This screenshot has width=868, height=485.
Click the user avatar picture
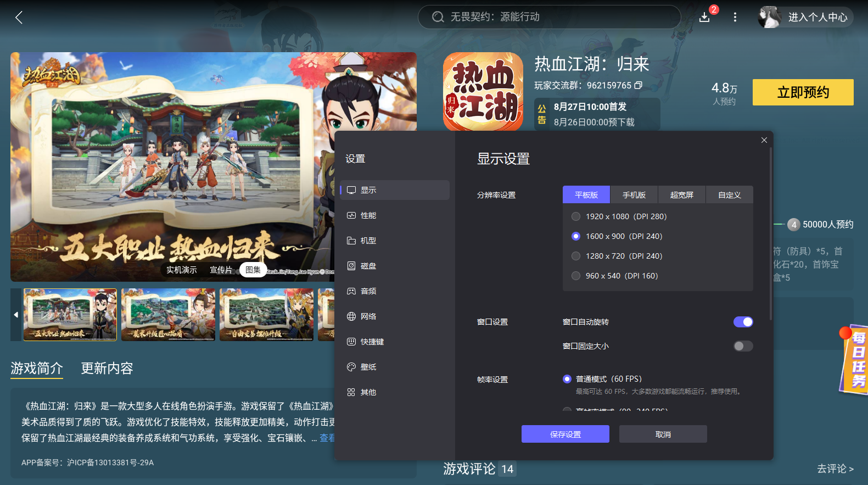pyautogui.click(x=769, y=17)
